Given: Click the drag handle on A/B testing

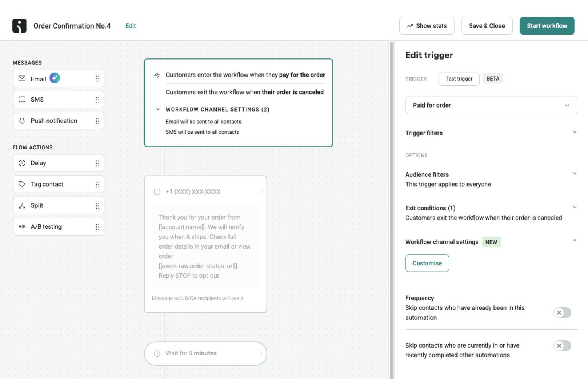Looking at the screenshot, I should click(x=97, y=227).
